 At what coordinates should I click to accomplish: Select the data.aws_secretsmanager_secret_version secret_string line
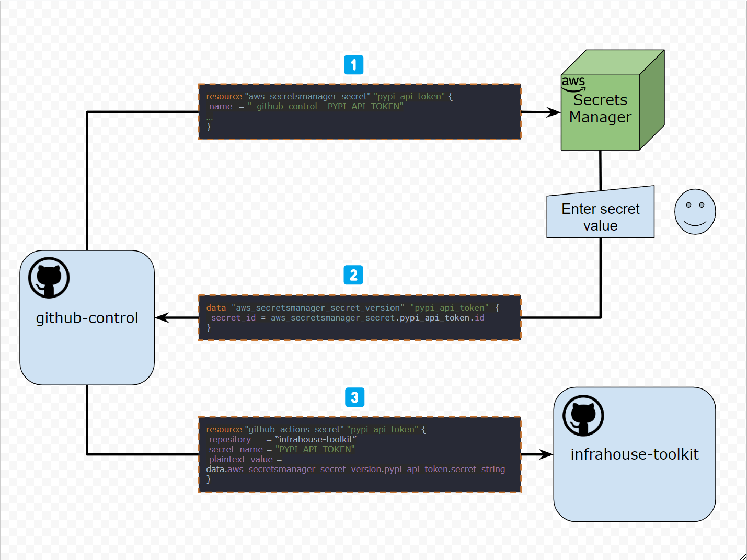355,470
